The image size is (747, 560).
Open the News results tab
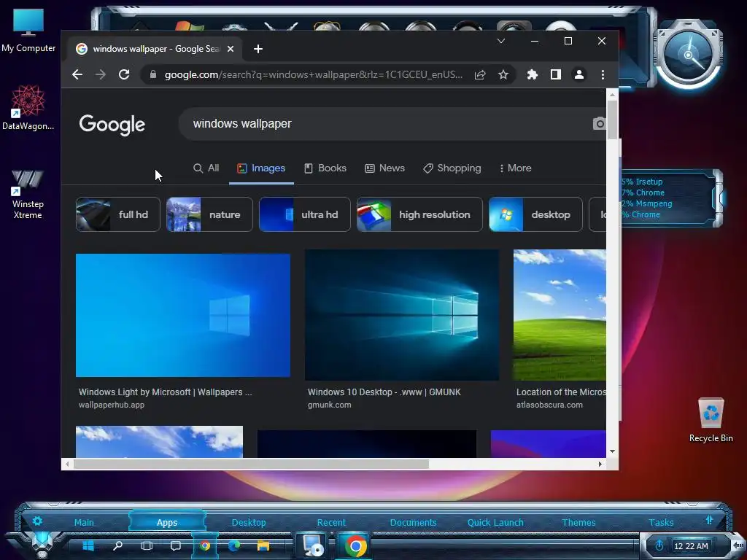pos(385,168)
